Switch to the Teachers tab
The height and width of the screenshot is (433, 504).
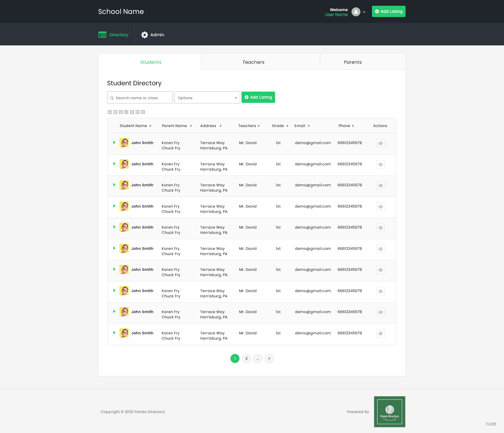click(253, 62)
